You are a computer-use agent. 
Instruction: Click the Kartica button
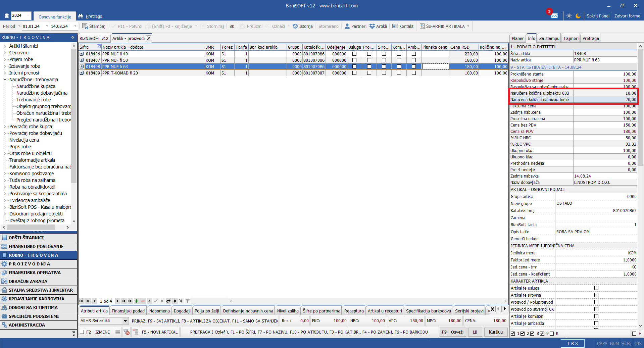(495, 332)
